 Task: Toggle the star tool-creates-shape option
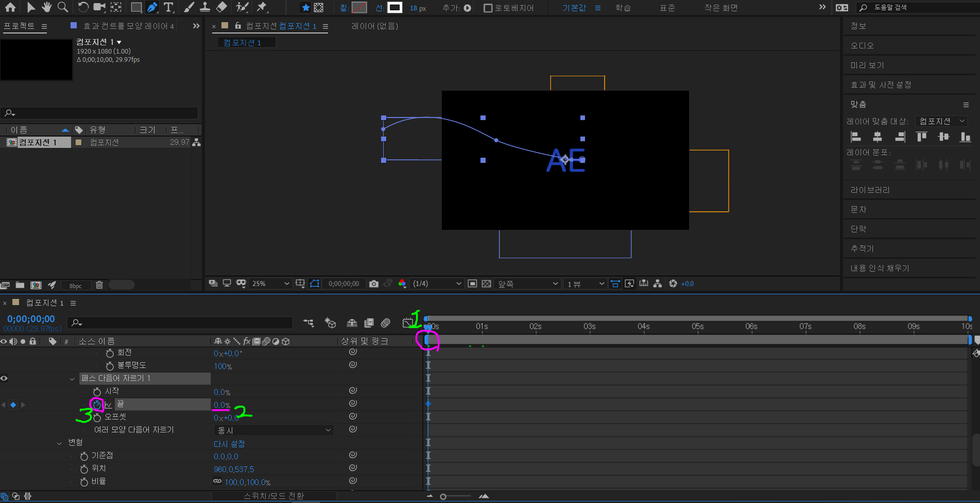[x=306, y=8]
